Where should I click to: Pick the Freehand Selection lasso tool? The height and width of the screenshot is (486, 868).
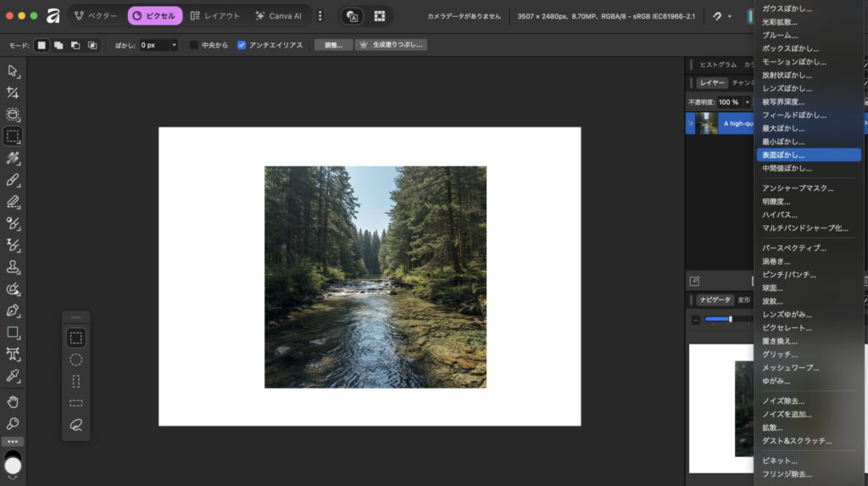[76, 425]
